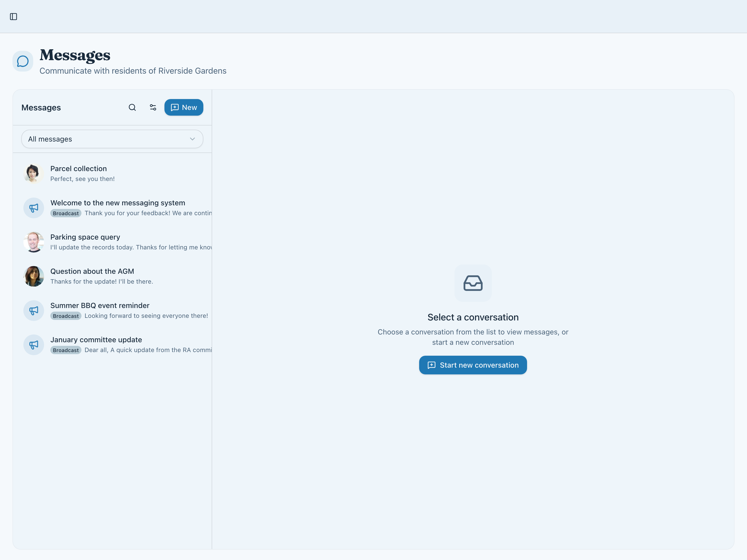The image size is (747, 560).
Task: Select the Parking space query conversation
Action: coord(128,242)
